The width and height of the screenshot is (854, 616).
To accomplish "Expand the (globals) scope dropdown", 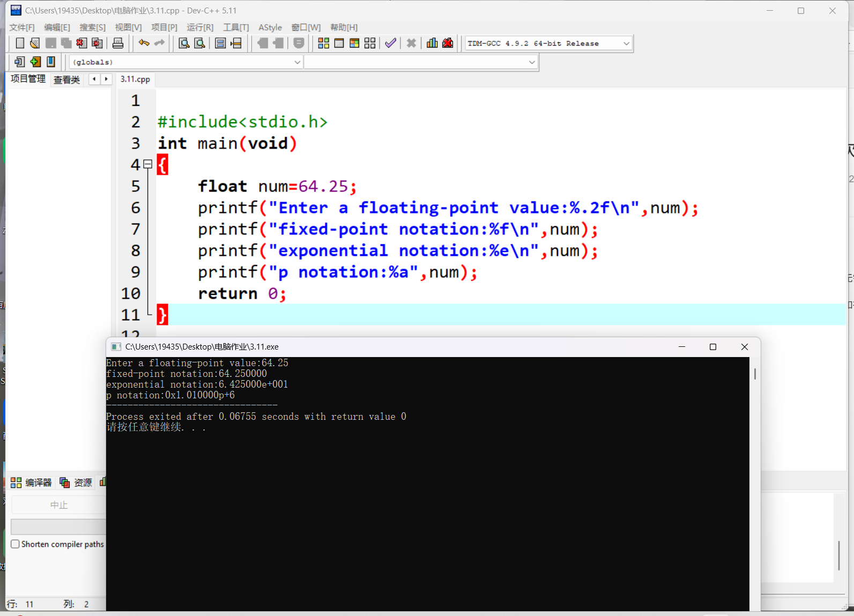I will pyautogui.click(x=297, y=62).
